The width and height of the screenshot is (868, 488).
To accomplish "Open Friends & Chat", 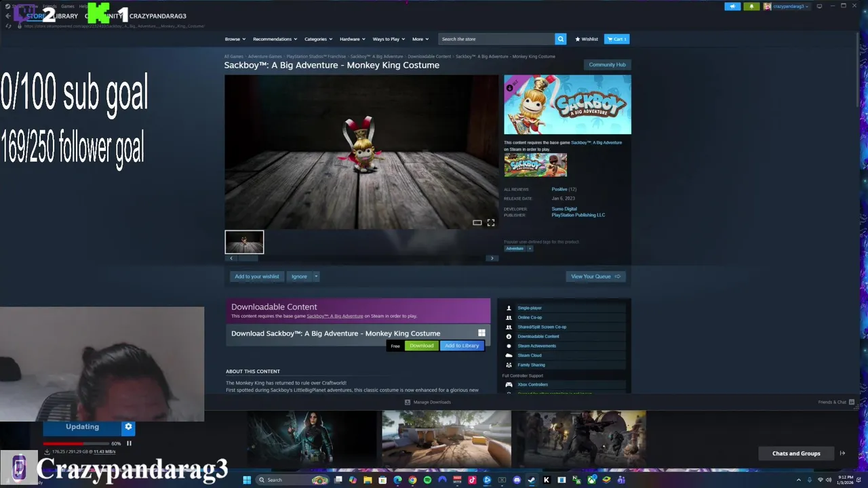I will (835, 402).
